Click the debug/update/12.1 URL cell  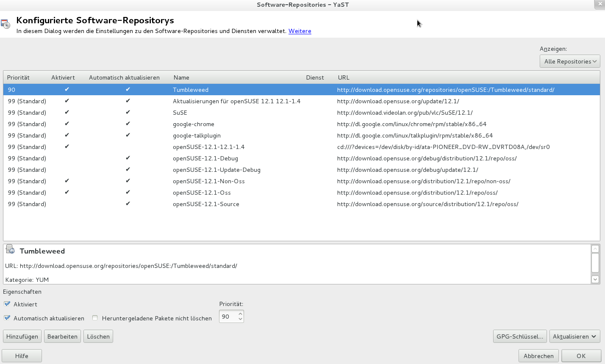click(408, 170)
